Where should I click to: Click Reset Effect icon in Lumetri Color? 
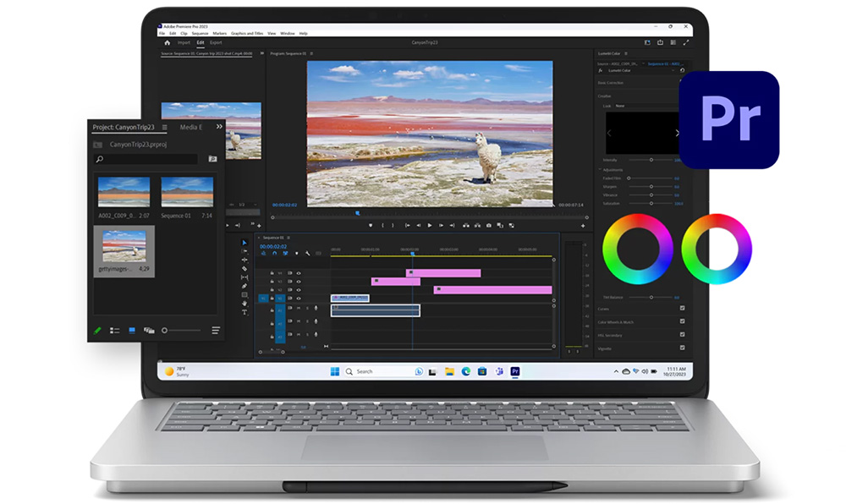[682, 70]
